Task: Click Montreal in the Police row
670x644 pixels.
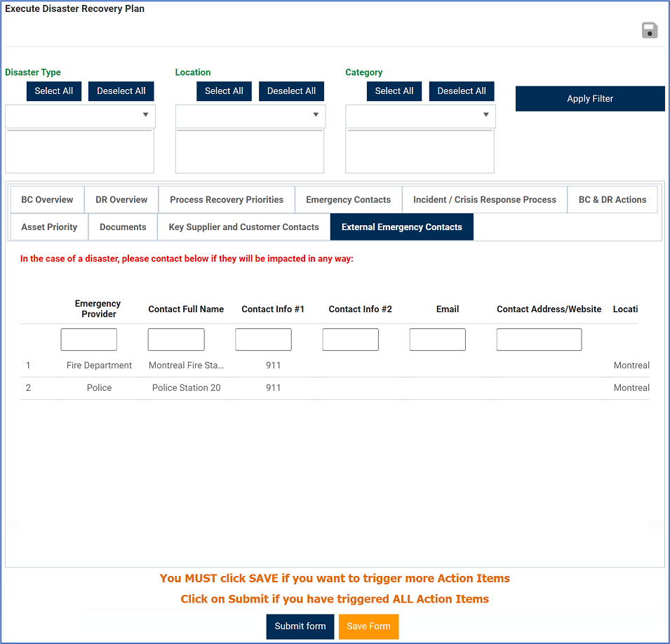Action: point(631,388)
